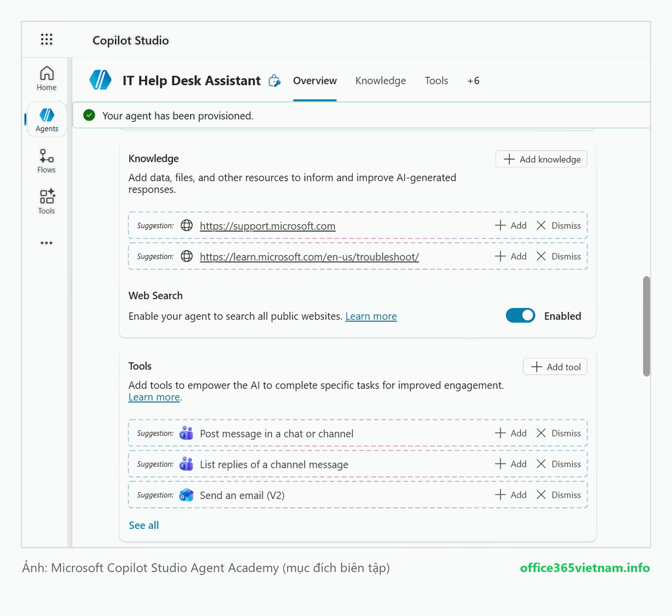Click the Teams icon for Post message
The height and width of the screenshot is (616, 672).
pos(186,433)
